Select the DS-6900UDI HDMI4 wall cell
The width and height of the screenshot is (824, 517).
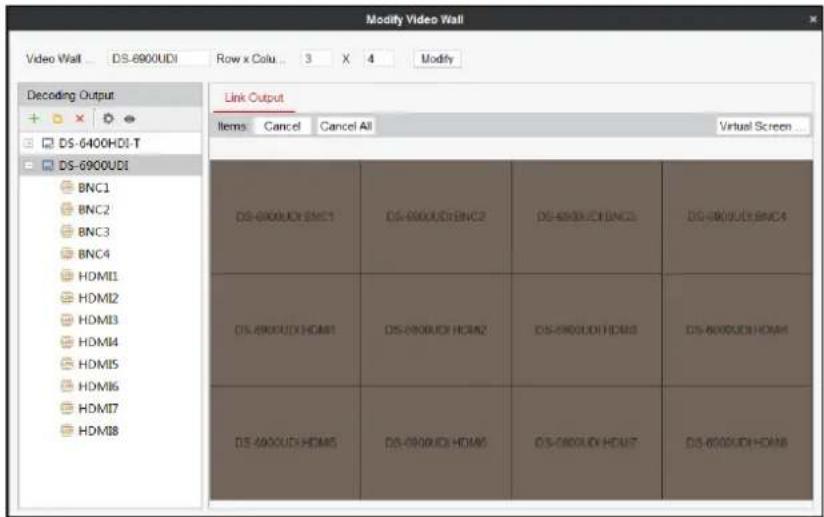(x=737, y=330)
